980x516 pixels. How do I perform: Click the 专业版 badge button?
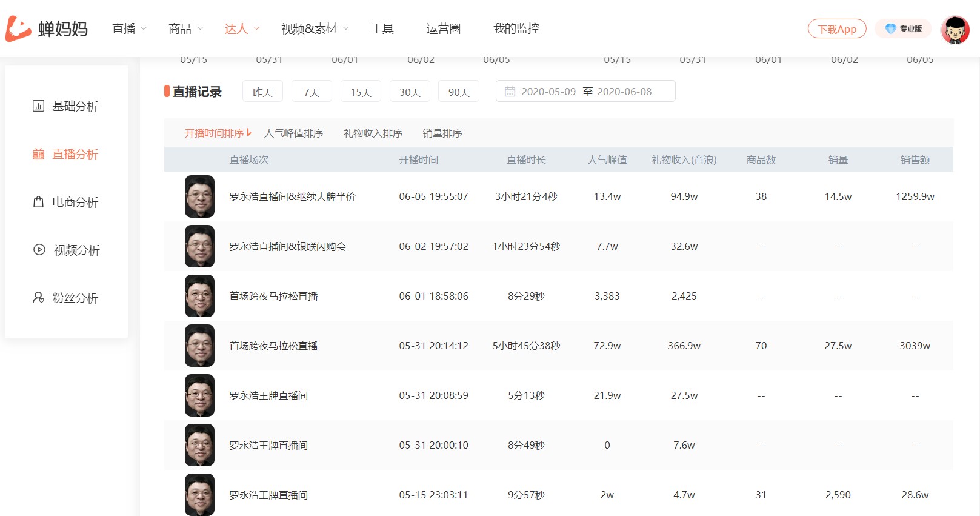pos(903,28)
